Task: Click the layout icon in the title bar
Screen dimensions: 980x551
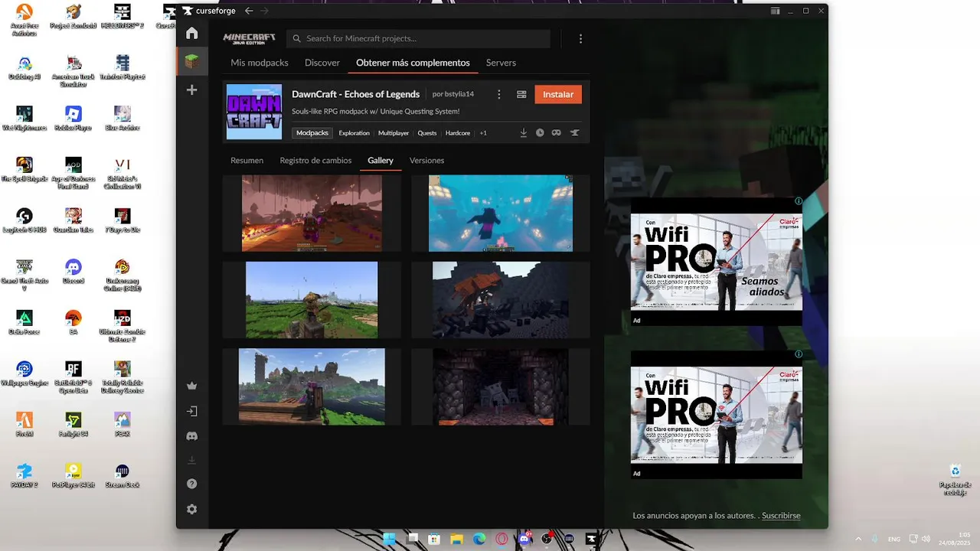Action: click(775, 11)
